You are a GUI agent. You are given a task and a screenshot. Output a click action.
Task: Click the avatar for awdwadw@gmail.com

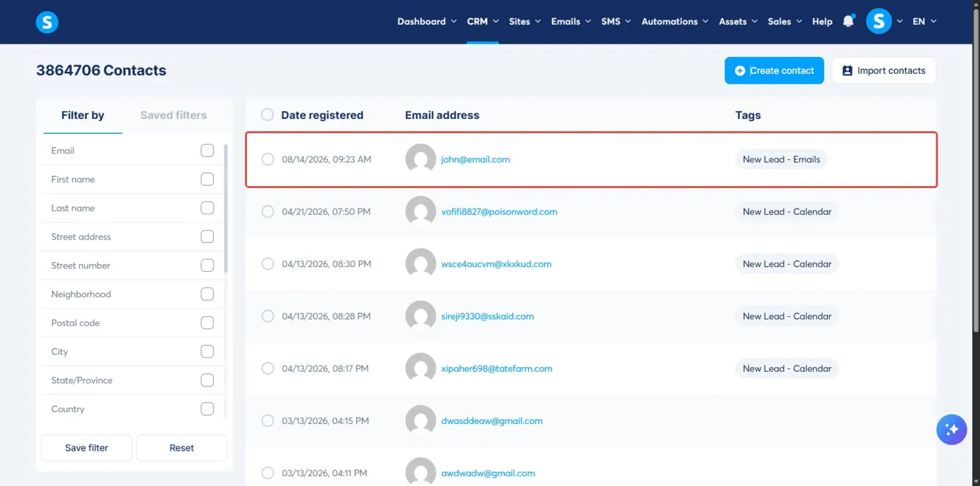421,473
